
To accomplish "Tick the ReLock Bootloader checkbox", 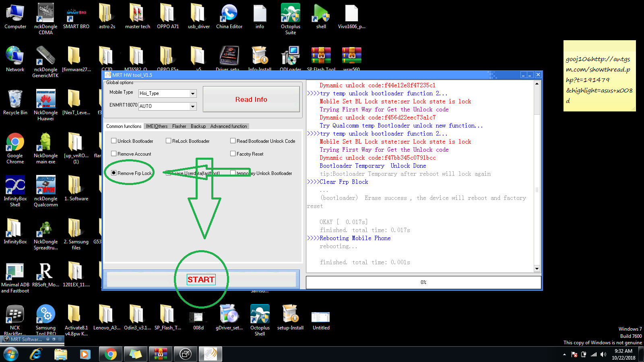I will 169,141.
